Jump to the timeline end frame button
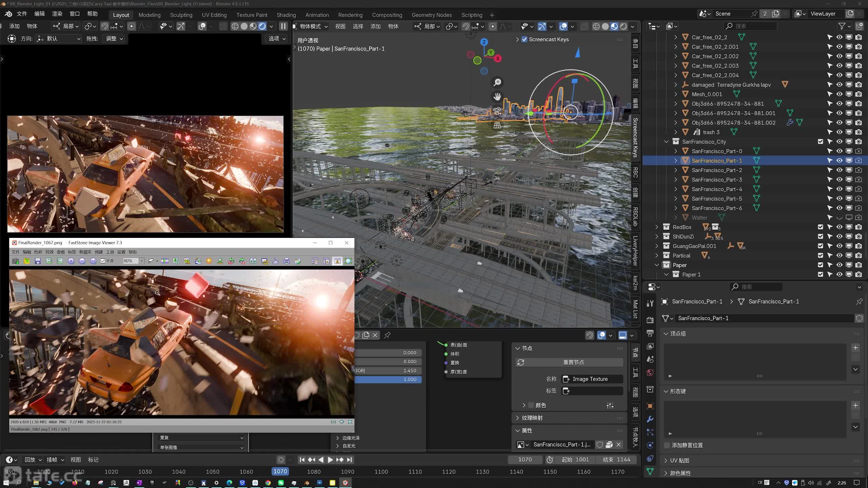 350,460
